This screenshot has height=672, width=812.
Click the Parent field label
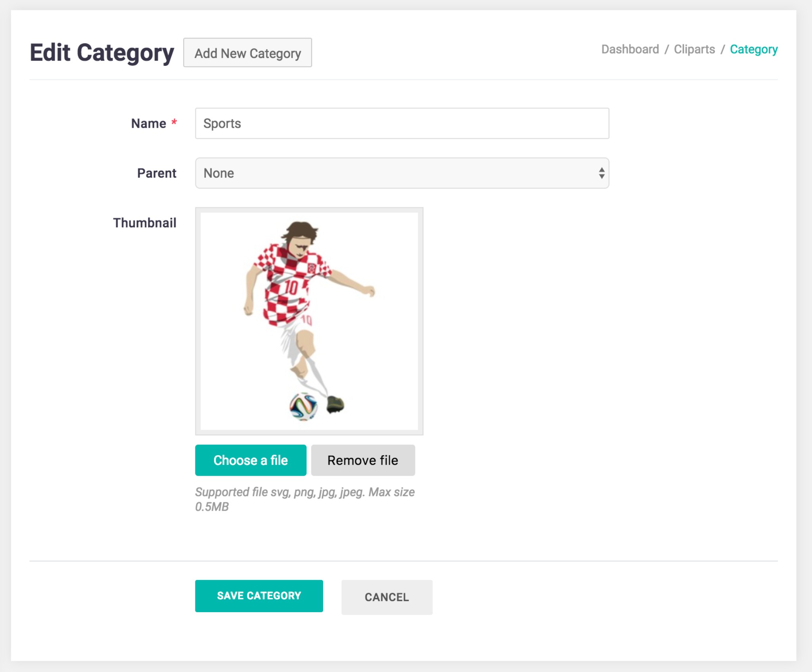pyautogui.click(x=157, y=173)
